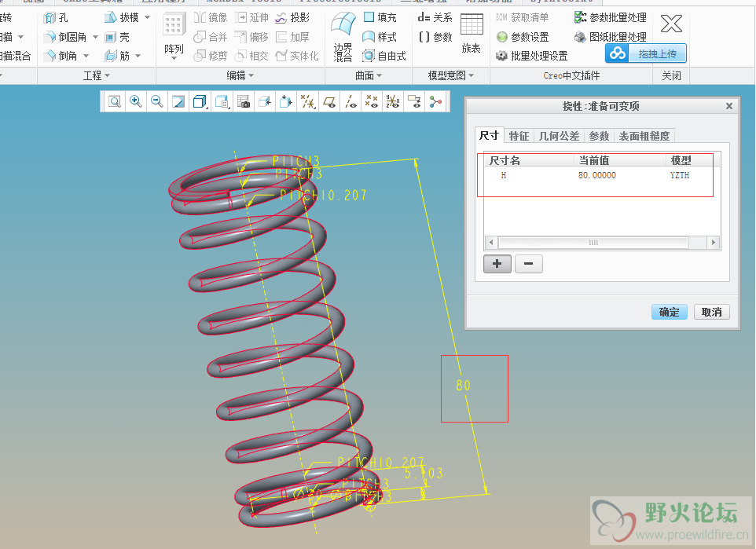Select the 拔模 draft tool
Viewport: 756px width, 549px height.
pyautogui.click(x=122, y=18)
